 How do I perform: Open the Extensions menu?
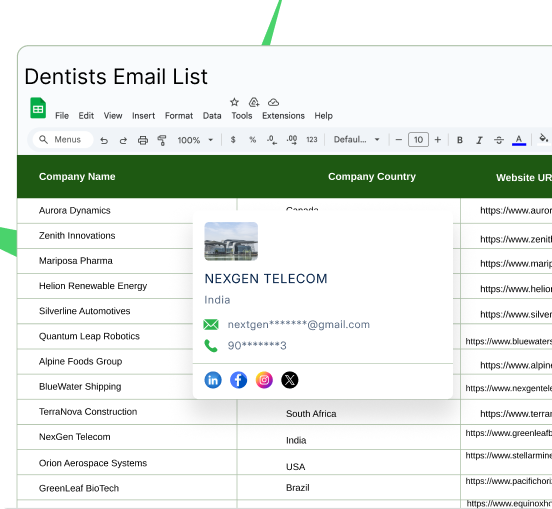pyautogui.click(x=283, y=116)
